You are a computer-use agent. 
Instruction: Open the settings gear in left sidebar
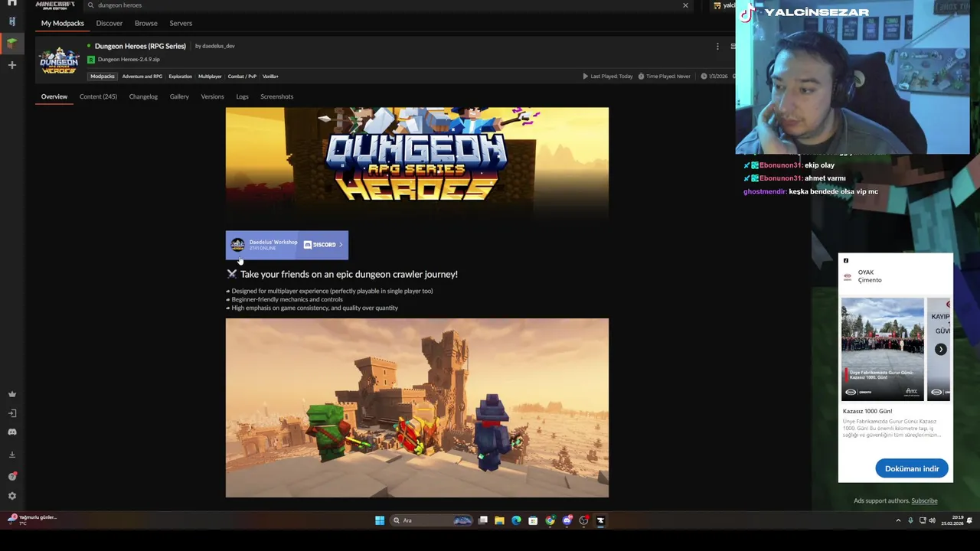tap(11, 496)
